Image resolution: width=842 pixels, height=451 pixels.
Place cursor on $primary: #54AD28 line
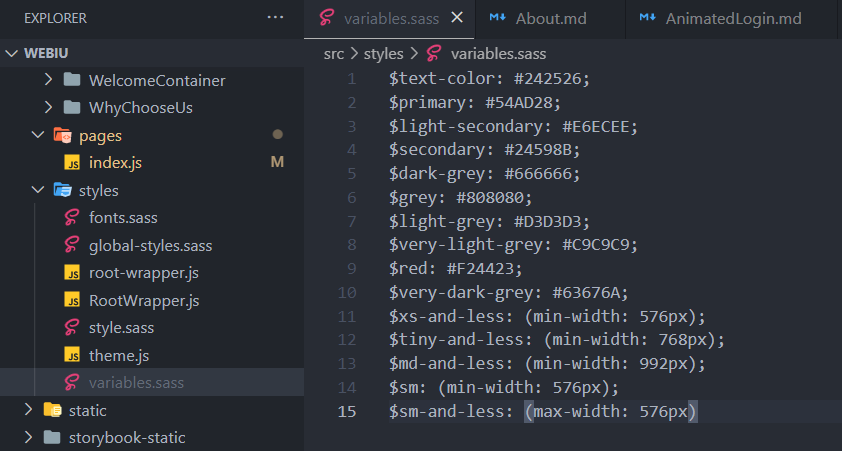point(475,103)
